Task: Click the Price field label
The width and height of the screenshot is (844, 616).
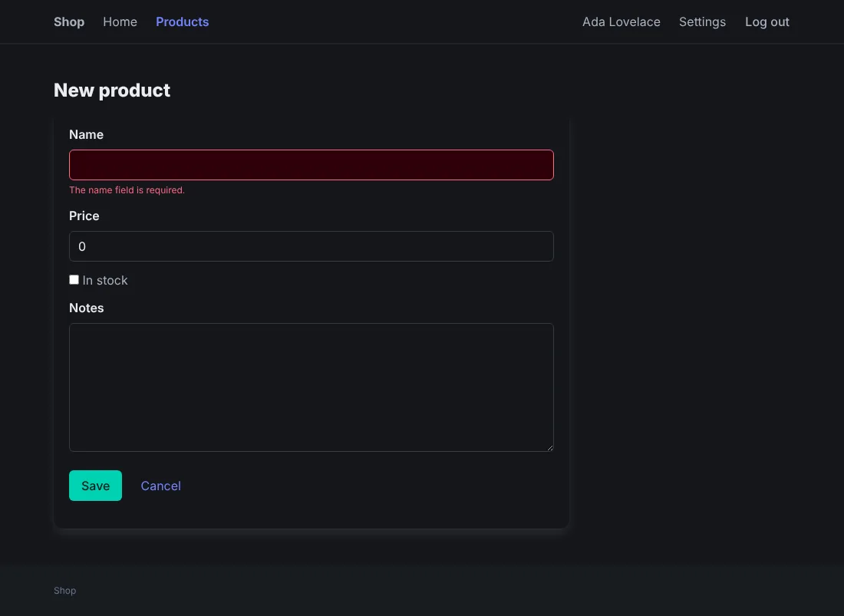Action: click(84, 216)
